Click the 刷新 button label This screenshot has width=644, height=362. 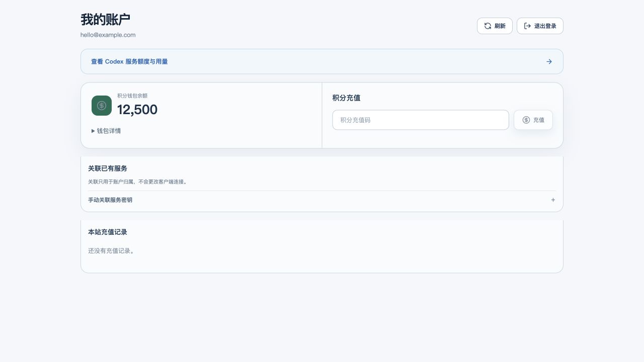[x=500, y=26]
